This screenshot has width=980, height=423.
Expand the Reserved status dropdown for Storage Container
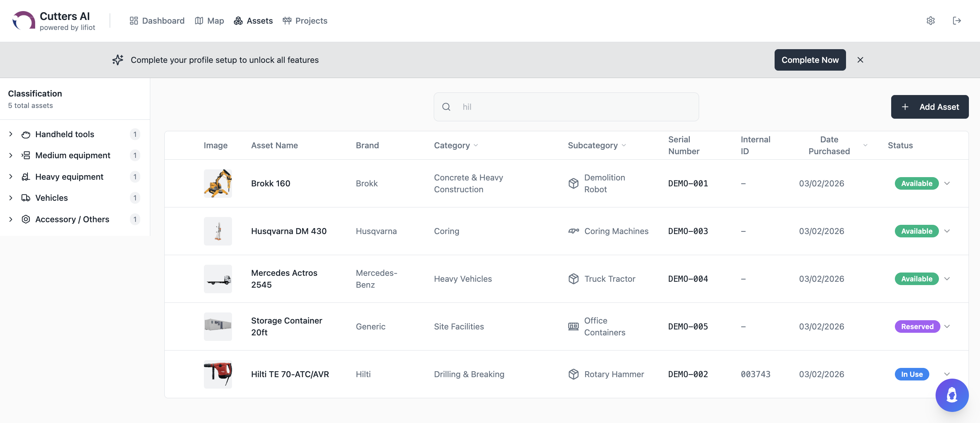[x=947, y=326]
